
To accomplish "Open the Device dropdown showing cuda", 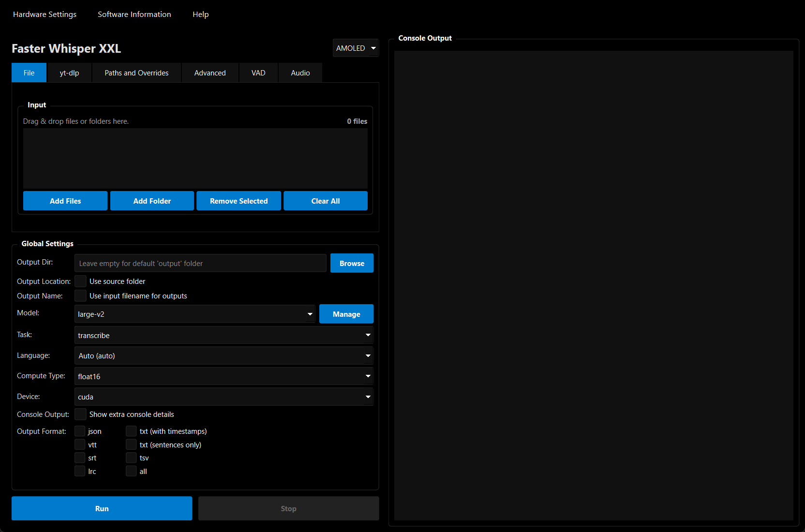I will pos(224,397).
